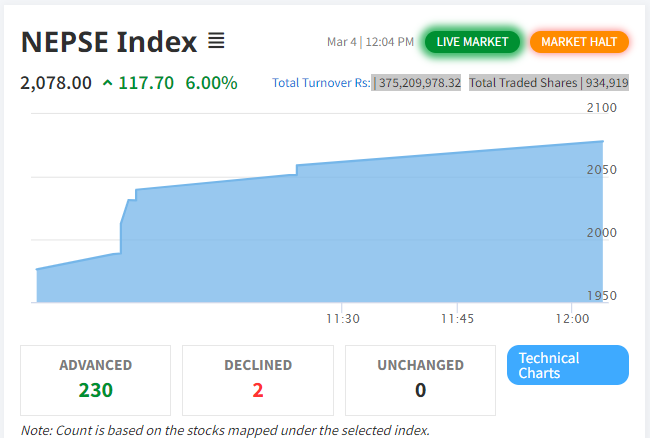
Task: Click the MARKET HALT button
Action: tap(579, 42)
